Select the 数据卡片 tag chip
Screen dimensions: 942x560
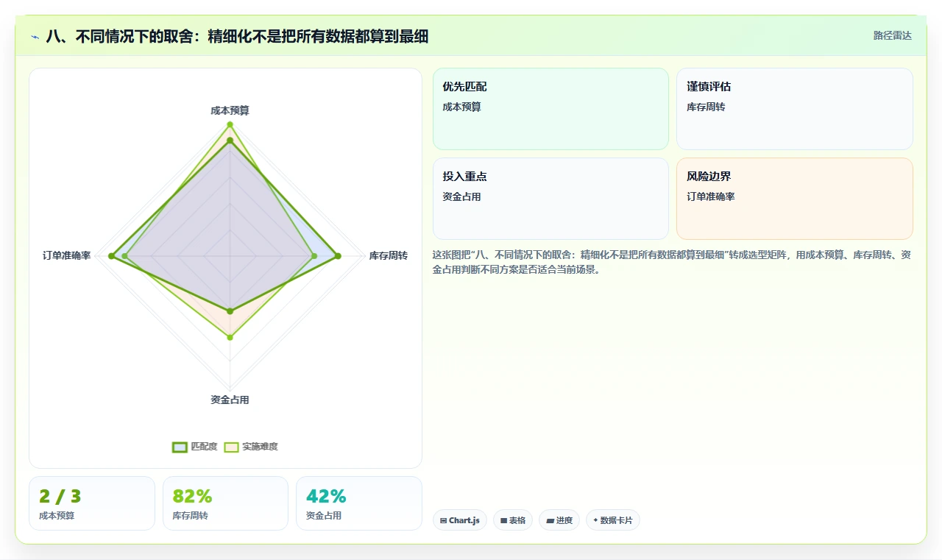[x=613, y=520]
